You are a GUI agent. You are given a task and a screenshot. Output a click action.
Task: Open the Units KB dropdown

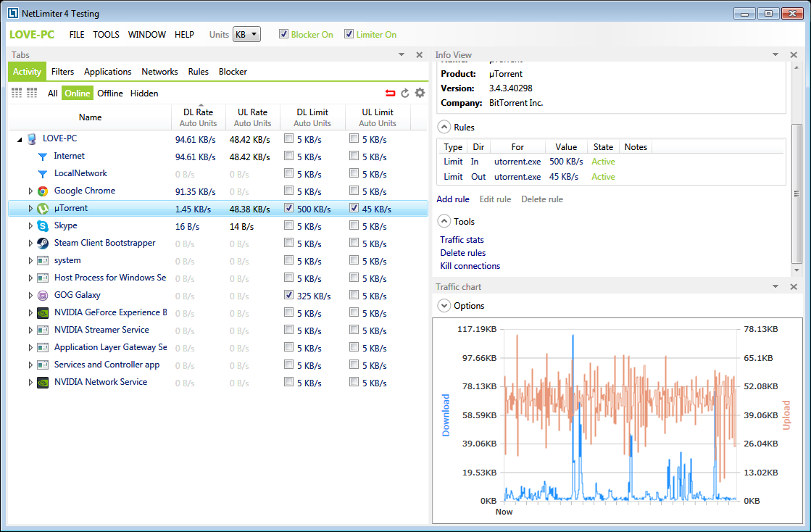(x=246, y=34)
